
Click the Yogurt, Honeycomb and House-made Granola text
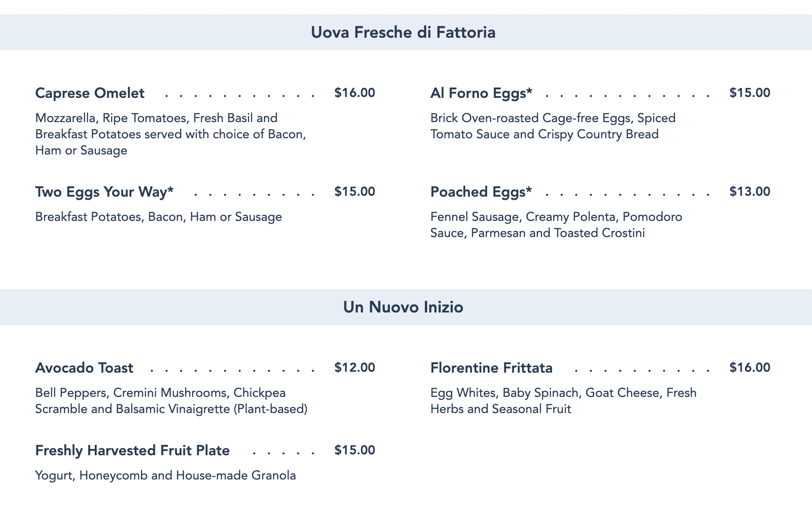click(165, 475)
